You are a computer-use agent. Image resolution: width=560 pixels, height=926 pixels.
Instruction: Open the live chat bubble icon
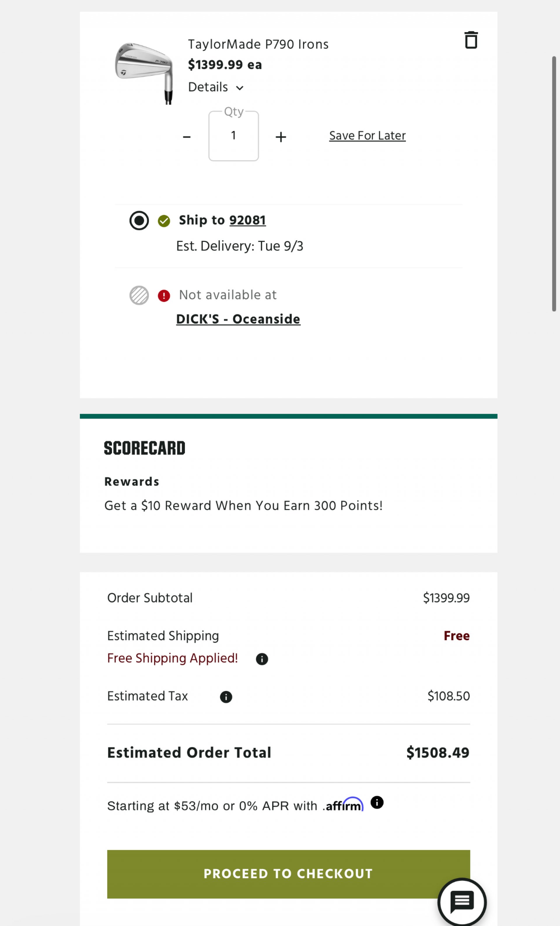tap(462, 902)
